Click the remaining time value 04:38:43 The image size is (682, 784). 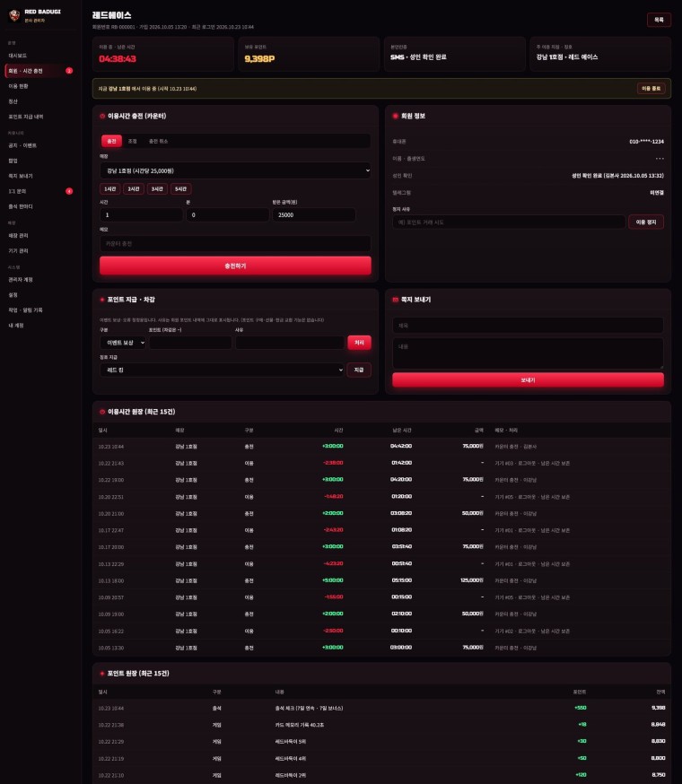point(118,58)
